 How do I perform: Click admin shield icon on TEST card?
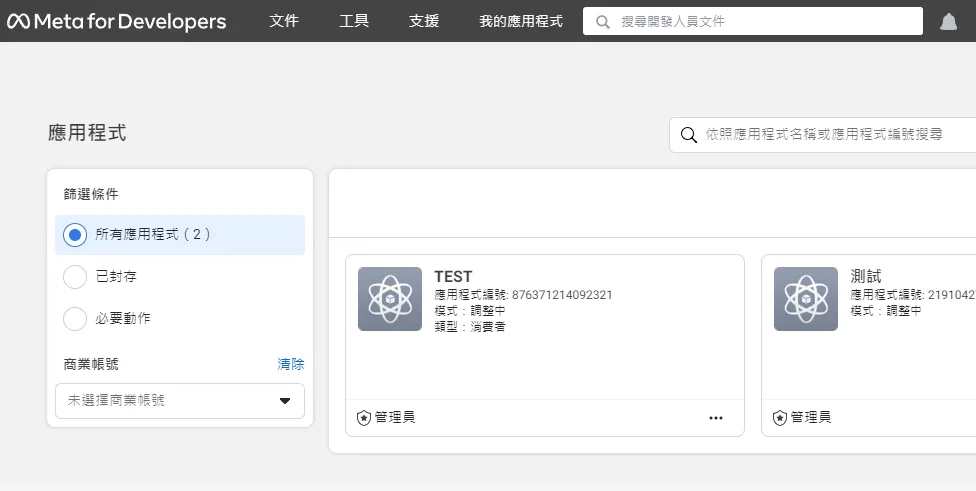364,418
